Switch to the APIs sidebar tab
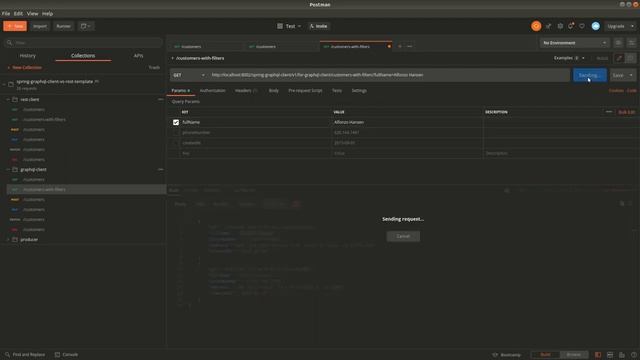 tap(138, 56)
